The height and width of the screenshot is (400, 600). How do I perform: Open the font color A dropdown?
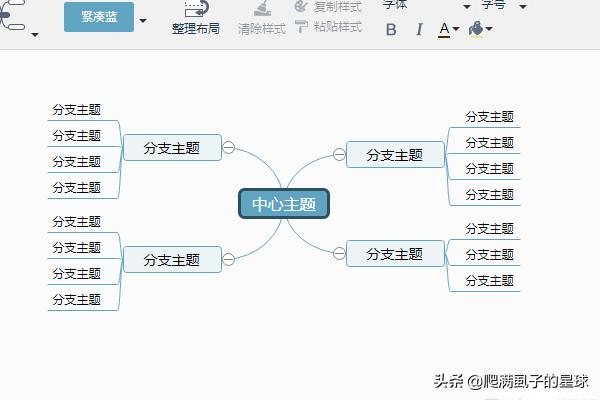tap(457, 30)
